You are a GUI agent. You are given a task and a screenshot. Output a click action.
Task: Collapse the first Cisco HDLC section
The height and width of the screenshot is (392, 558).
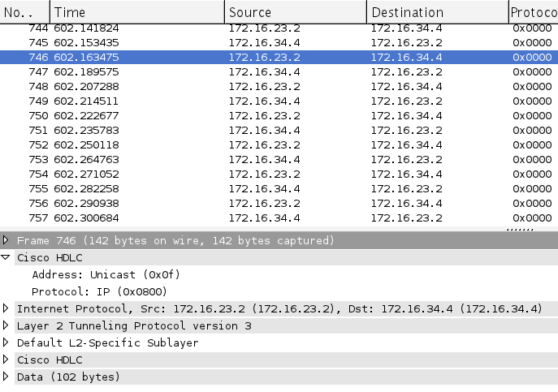coord(6,257)
